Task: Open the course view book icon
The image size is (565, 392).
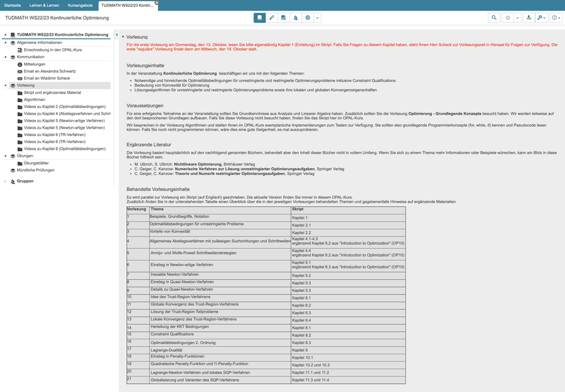Action: 259,18
